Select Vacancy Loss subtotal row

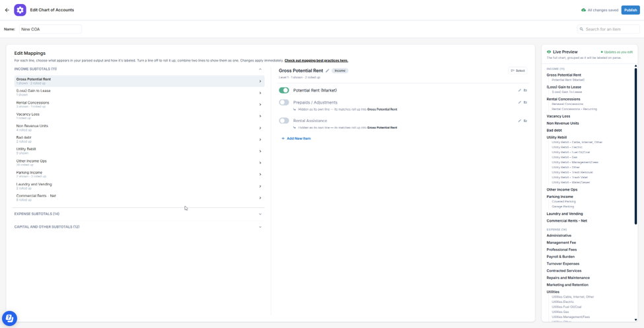139,115
